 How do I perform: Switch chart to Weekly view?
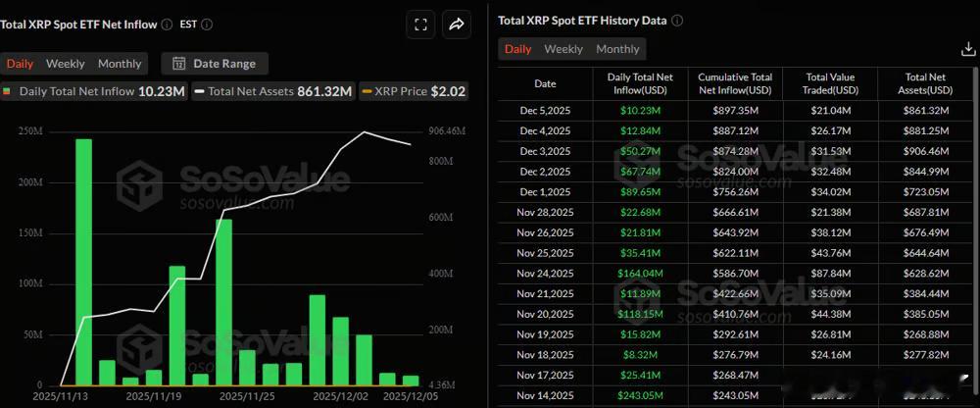coord(65,63)
